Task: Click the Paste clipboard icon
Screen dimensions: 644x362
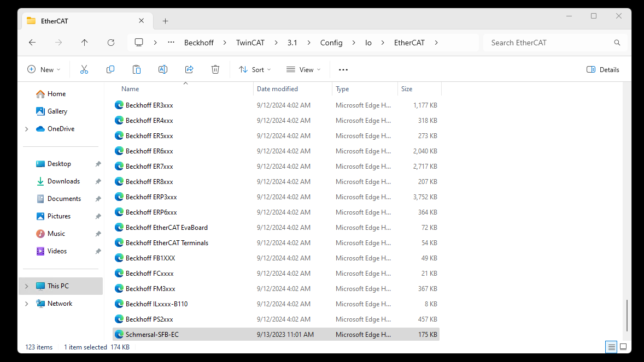Action: pos(137,70)
